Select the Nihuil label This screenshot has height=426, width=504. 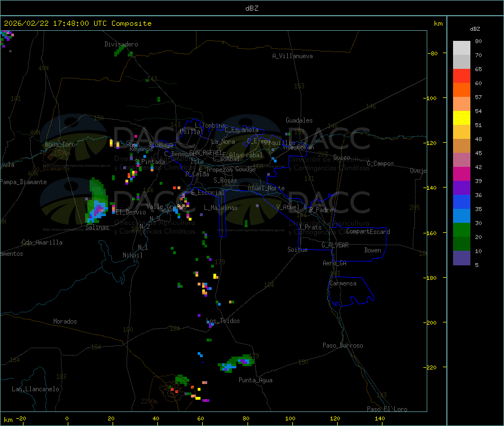tap(132, 255)
